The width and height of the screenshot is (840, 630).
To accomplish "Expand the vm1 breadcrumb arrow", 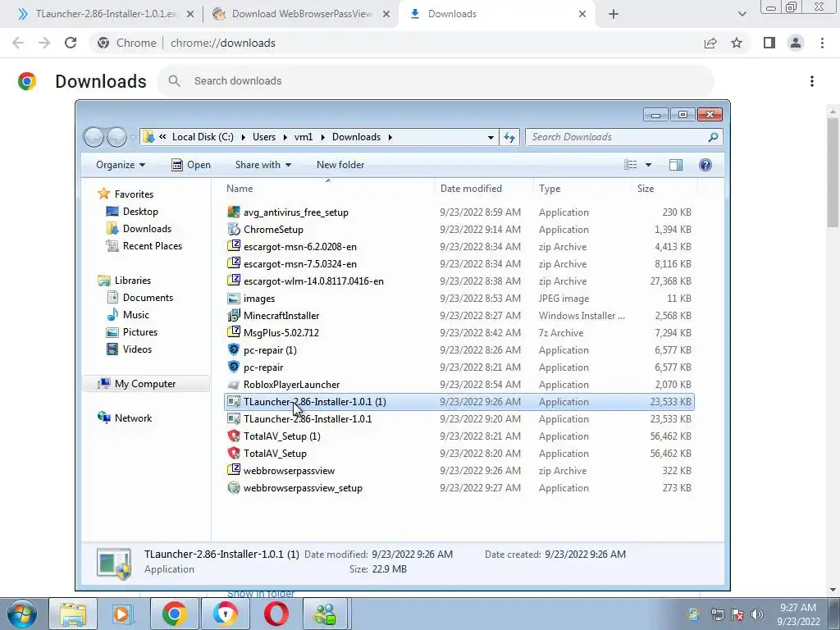I will click(323, 137).
